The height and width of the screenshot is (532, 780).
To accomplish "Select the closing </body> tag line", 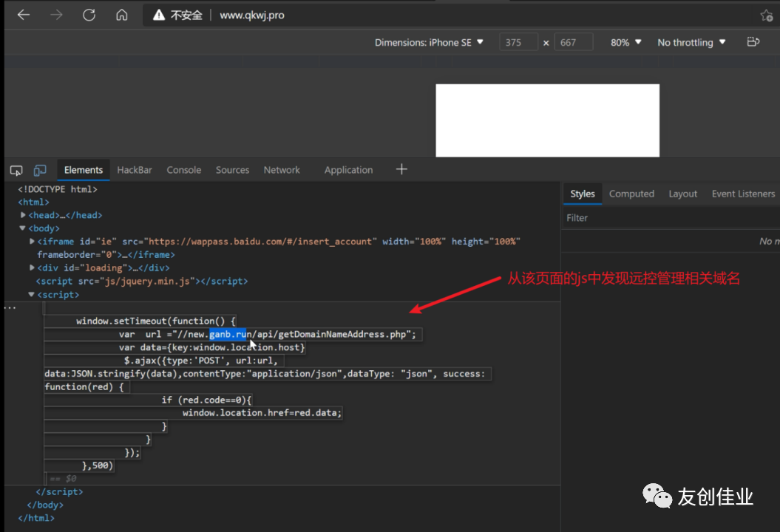I will tap(45, 505).
